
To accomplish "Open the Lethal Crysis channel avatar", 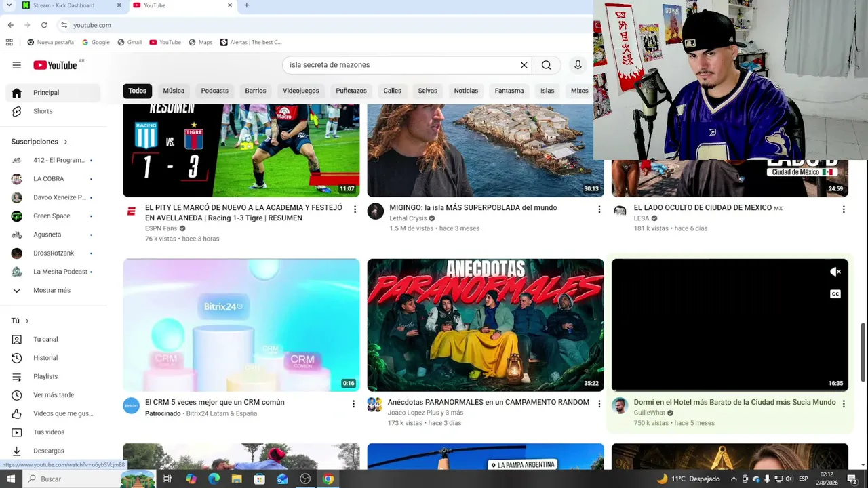I will pos(376,211).
